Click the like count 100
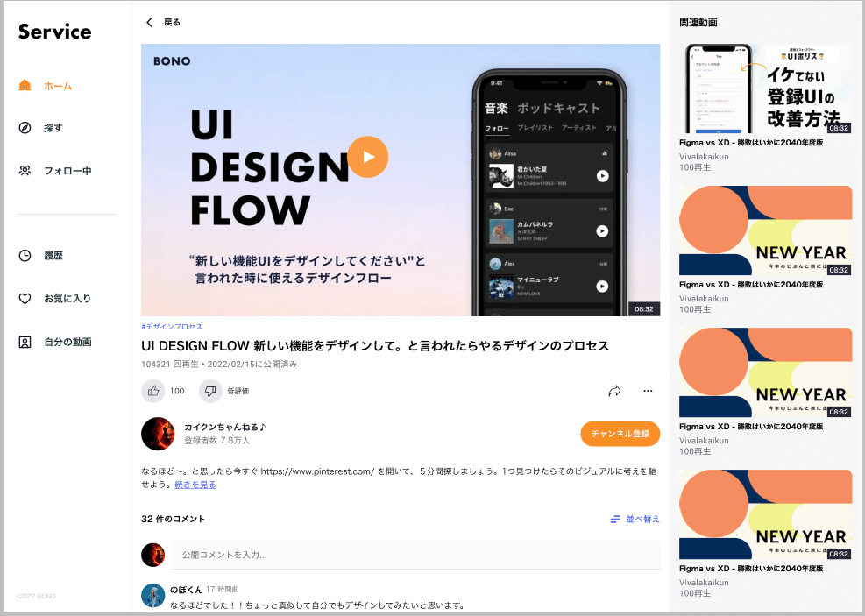Viewport: 865px width, 616px height. (x=177, y=391)
